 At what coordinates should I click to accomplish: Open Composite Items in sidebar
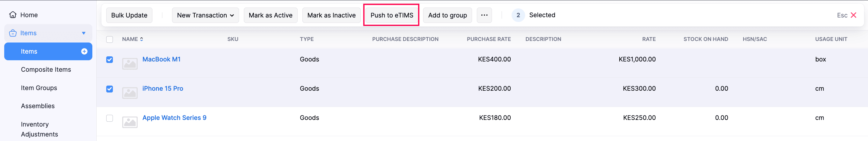(46, 70)
